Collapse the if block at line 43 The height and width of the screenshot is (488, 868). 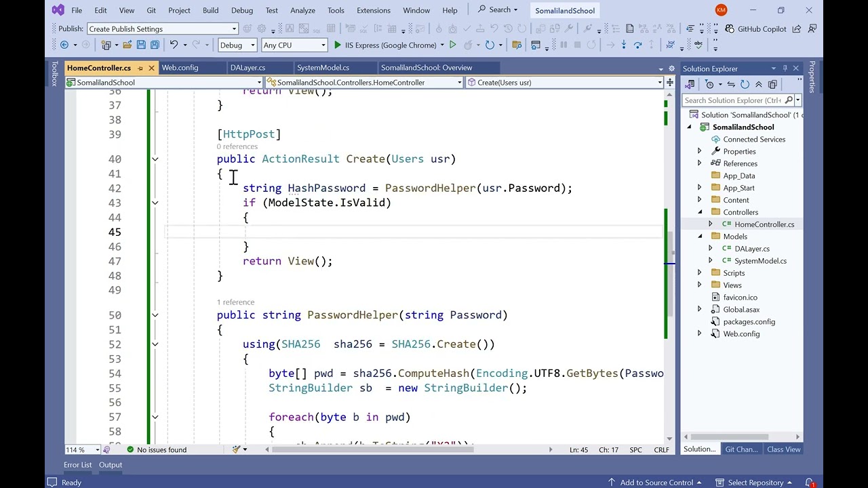tap(155, 203)
